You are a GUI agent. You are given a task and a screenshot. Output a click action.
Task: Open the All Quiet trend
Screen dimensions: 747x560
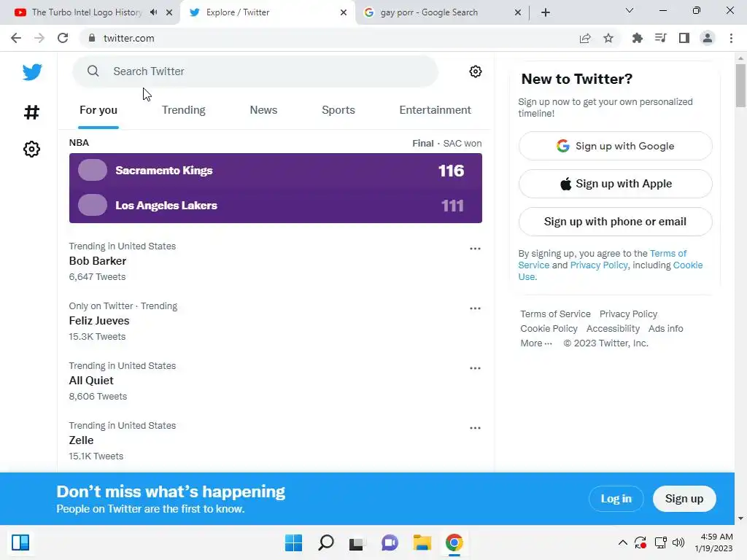[275, 381]
